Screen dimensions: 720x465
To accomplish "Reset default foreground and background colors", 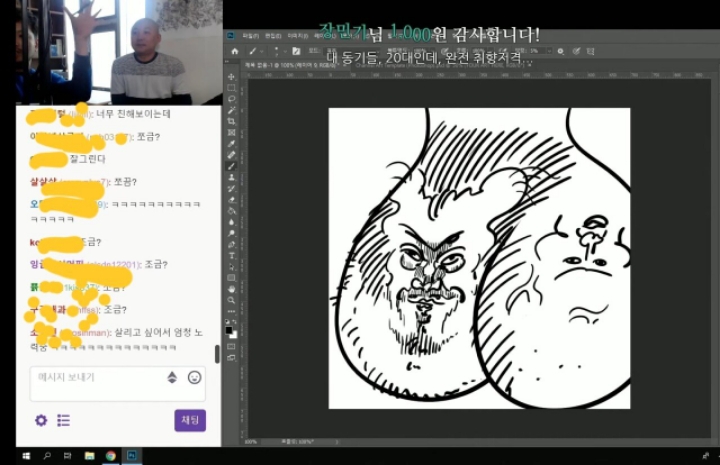I will (228, 322).
